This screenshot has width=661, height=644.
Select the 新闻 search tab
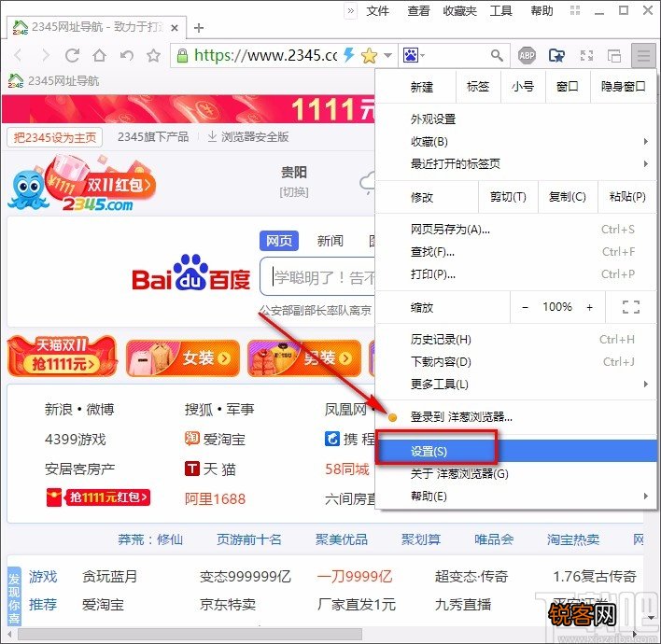coord(330,241)
